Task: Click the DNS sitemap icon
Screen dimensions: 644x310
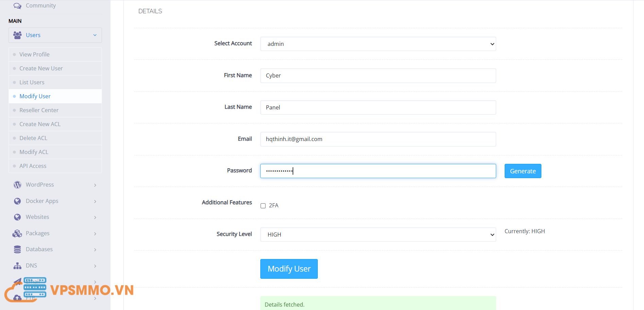Action: point(17,265)
